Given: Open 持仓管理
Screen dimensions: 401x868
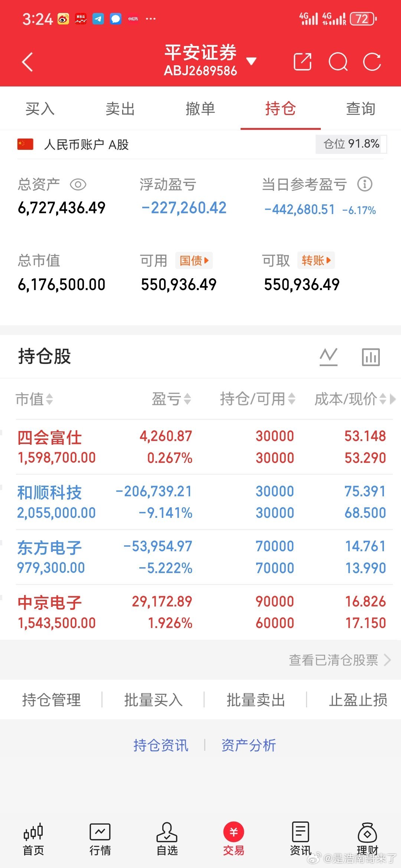Looking at the screenshot, I should 52,700.
